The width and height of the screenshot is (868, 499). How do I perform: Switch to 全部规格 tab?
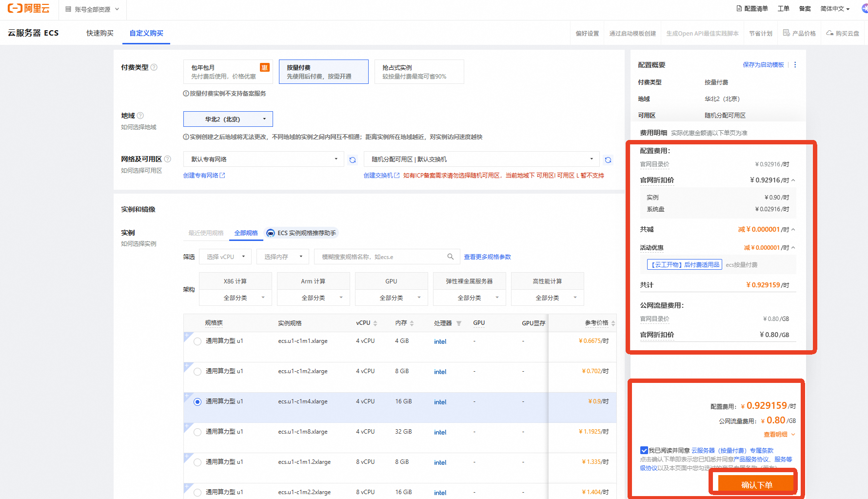[246, 233]
